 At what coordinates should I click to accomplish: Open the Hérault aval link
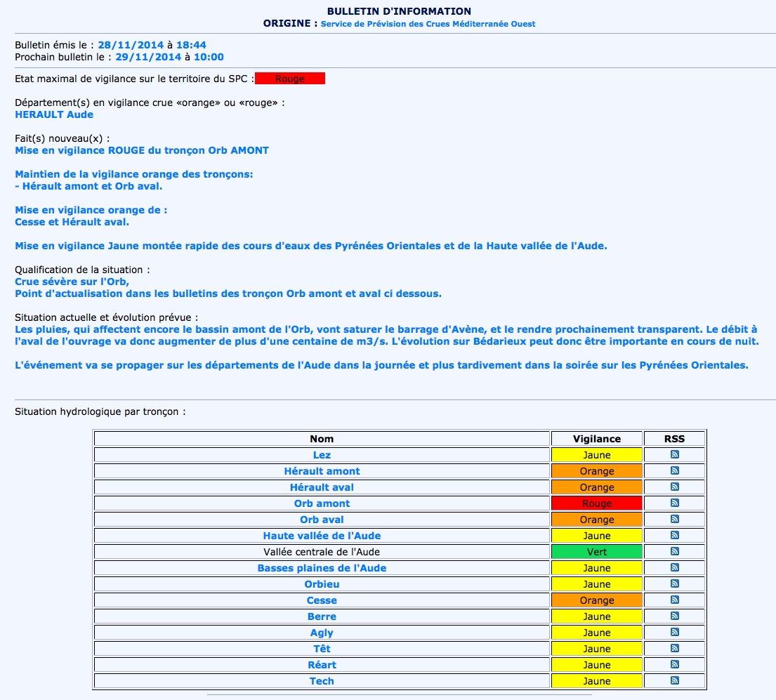(322, 487)
